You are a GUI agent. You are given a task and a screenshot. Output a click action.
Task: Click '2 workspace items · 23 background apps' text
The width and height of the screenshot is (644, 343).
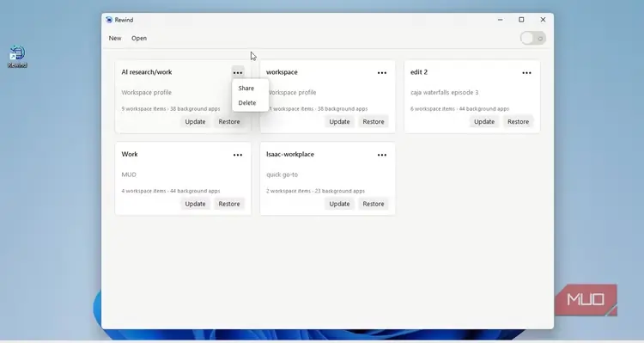pyautogui.click(x=315, y=191)
